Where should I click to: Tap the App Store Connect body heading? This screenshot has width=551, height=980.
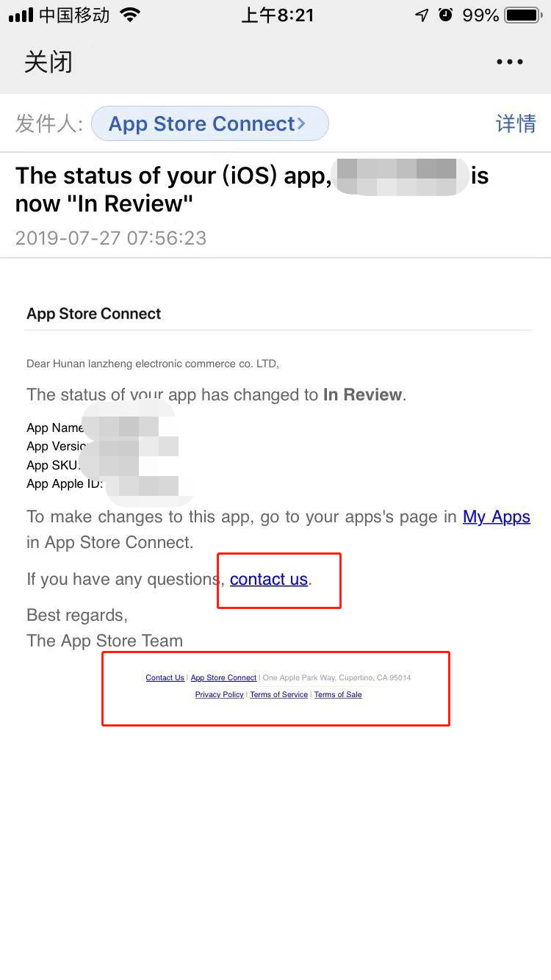[93, 314]
